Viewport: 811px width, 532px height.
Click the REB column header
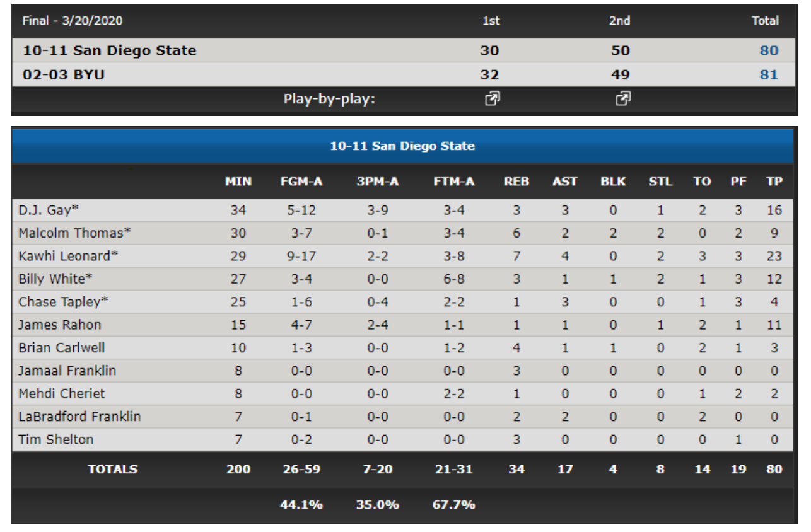[516, 182]
